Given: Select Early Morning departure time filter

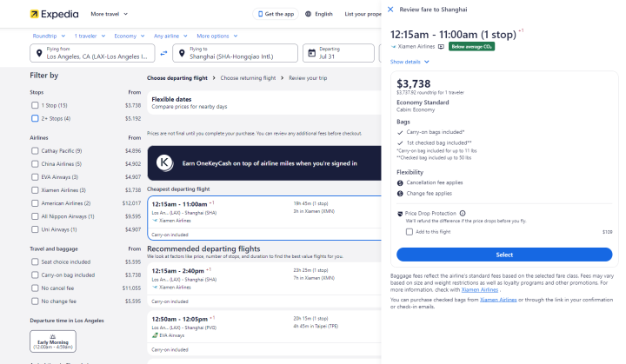Looking at the screenshot, I should tap(53, 341).
